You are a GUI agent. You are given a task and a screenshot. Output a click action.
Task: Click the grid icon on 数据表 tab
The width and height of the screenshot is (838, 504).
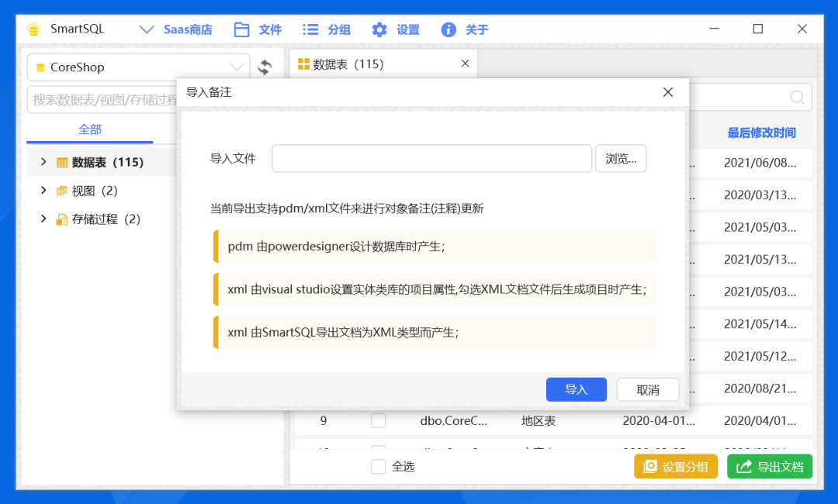click(303, 64)
